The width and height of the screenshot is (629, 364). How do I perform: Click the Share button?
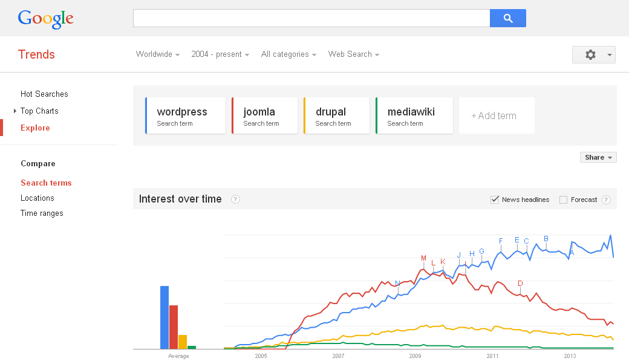pos(598,157)
